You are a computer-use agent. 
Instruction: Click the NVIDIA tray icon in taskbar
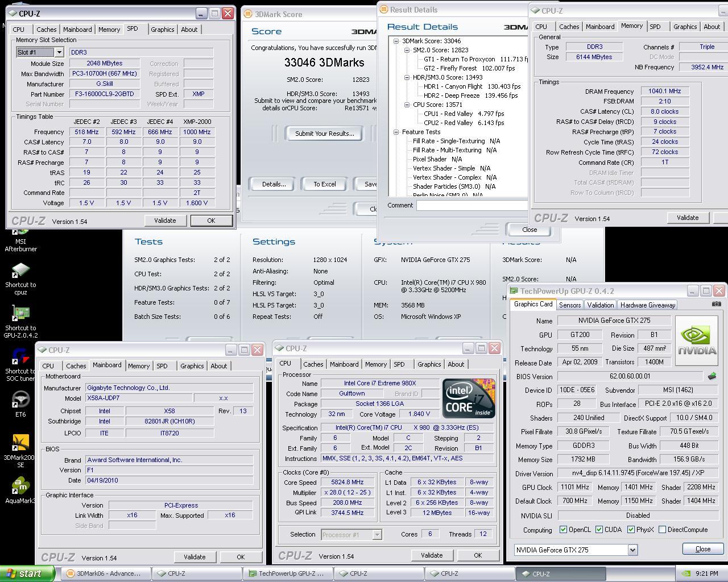point(686,573)
